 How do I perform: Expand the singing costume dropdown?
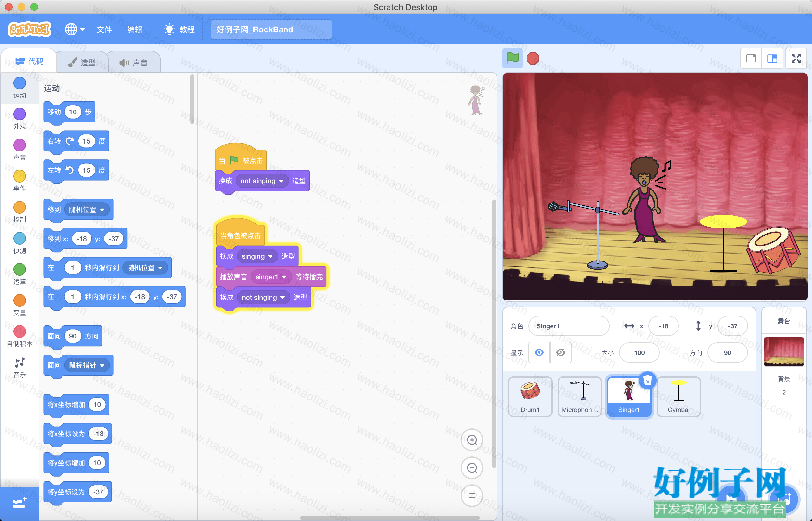click(x=257, y=256)
